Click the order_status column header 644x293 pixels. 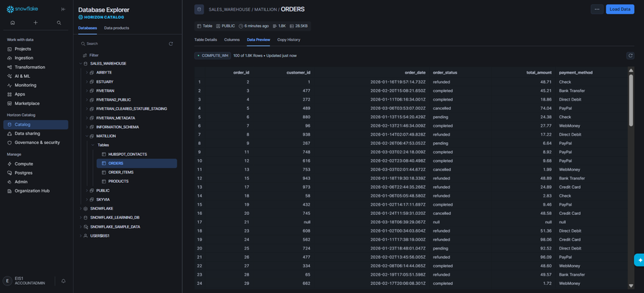pyautogui.click(x=445, y=73)
